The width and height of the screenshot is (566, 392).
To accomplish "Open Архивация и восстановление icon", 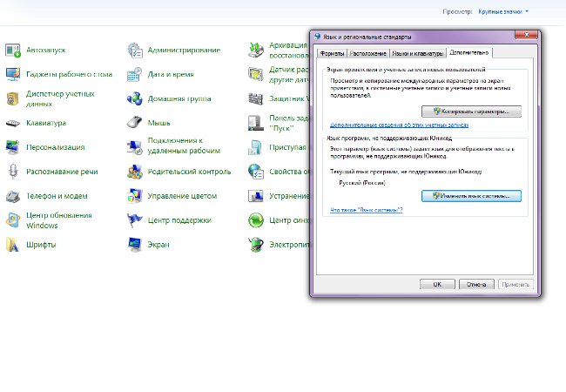I will click(256, 51).
